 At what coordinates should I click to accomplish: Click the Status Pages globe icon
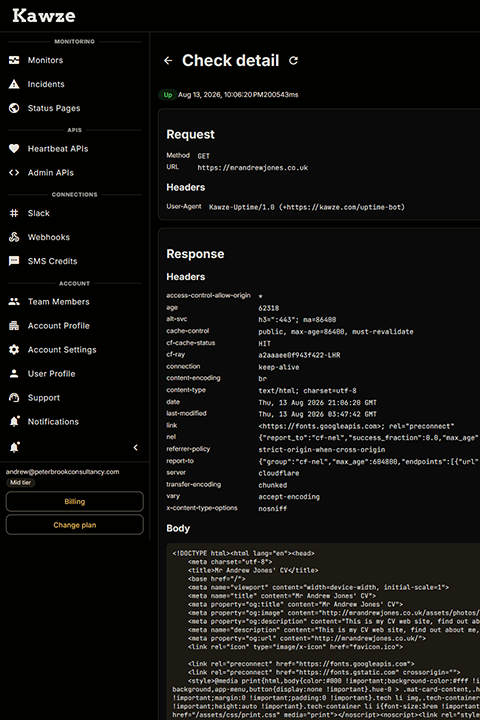pos(14,108)
